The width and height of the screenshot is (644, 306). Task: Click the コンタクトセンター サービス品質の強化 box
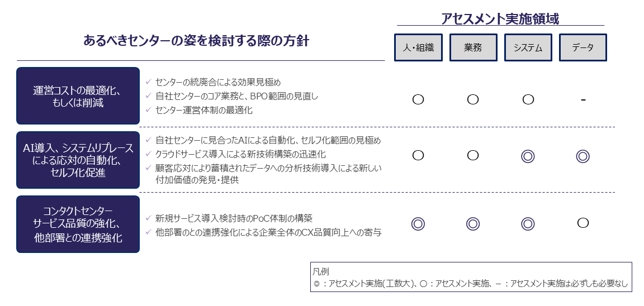tap(78, 224)
